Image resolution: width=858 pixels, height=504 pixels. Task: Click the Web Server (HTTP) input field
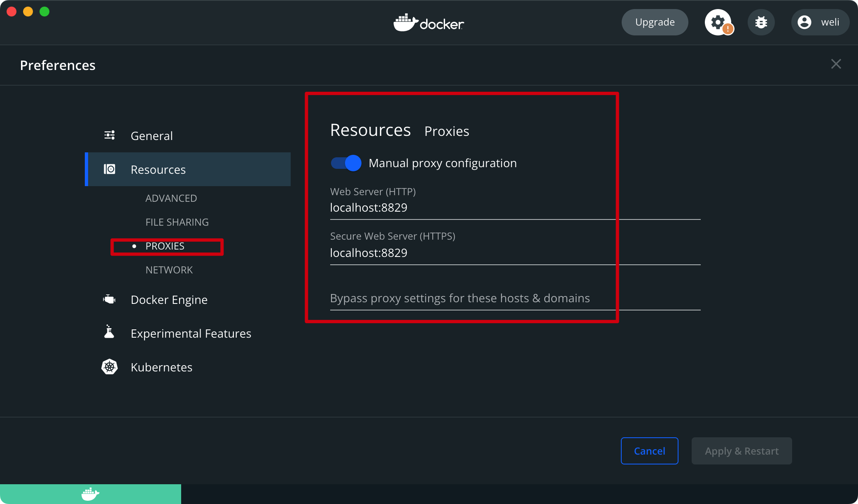pyautogui.click(x=515, y=208)
